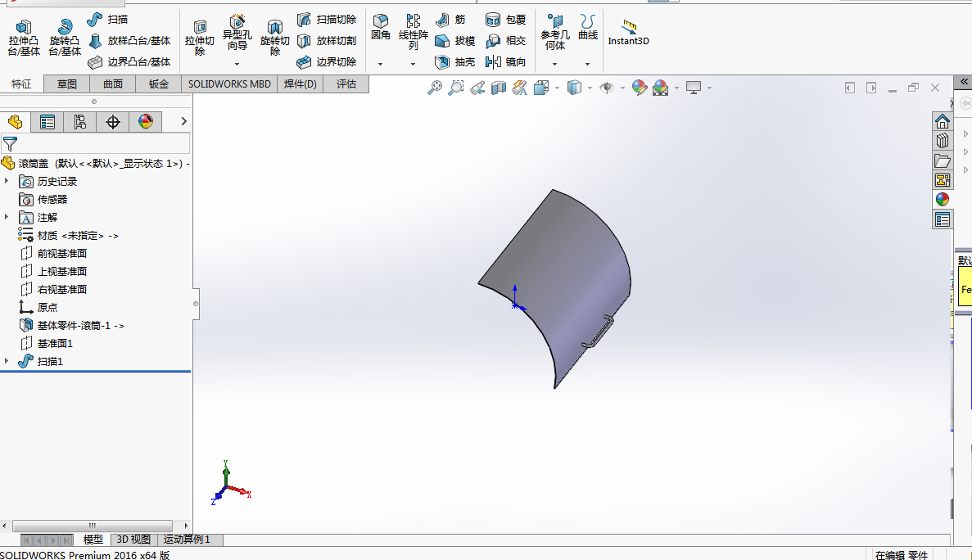Click the 包覆 wrap tool
This screenshot has height=560, width=972.
pos(506,20)
